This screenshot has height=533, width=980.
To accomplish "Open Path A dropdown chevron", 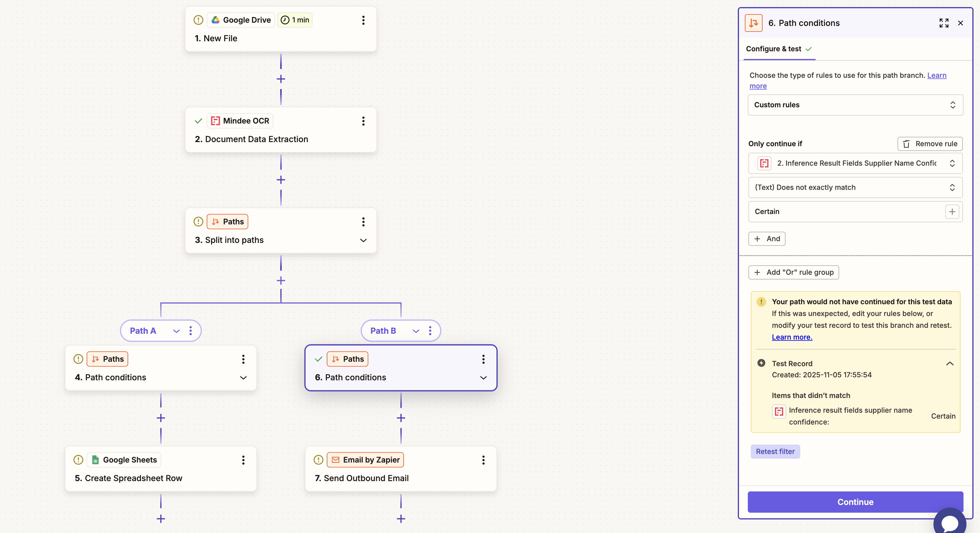I will 176,331.
